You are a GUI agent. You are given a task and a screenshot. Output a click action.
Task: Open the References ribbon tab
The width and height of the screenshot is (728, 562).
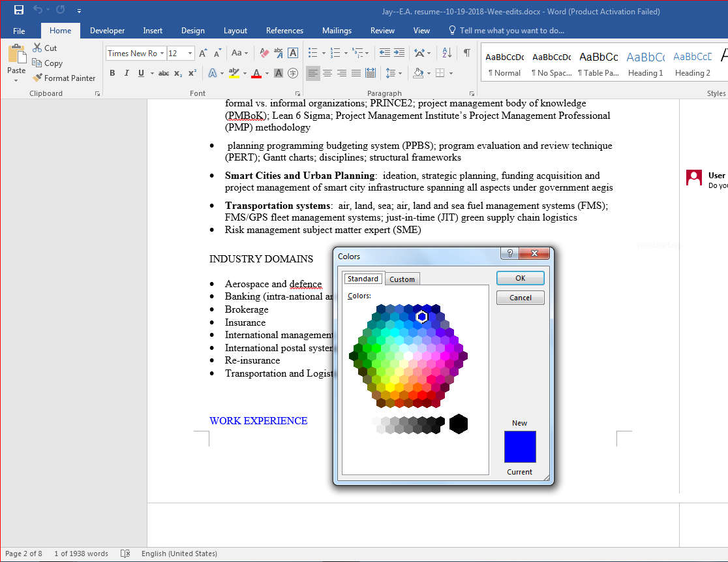pyautogui.click(x=284, y=31)
